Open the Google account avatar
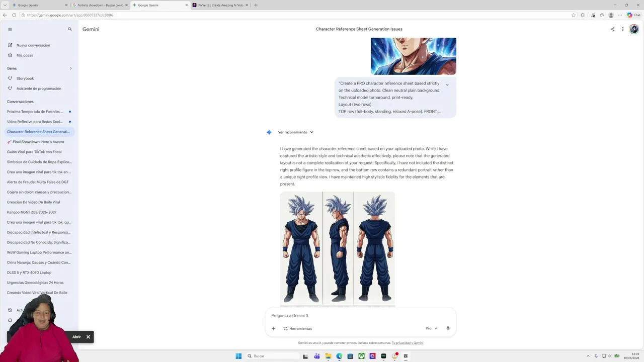Image resolution: width=644 pixels, height=362 pixels. 634,29
